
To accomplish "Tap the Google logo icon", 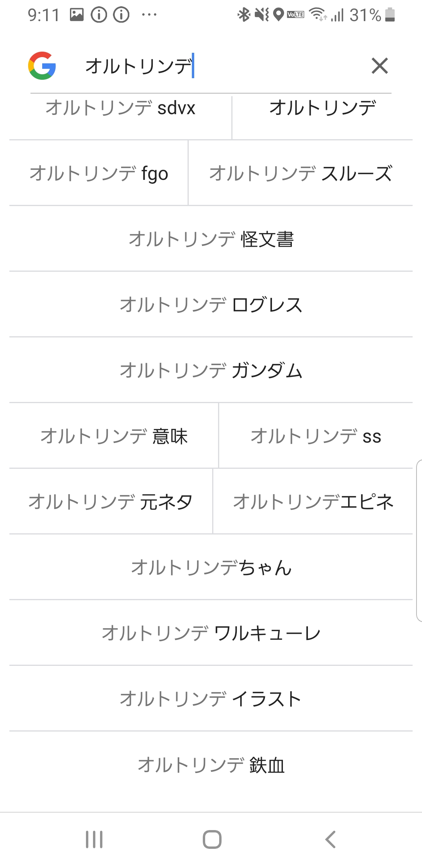I will tap(42, 66).
